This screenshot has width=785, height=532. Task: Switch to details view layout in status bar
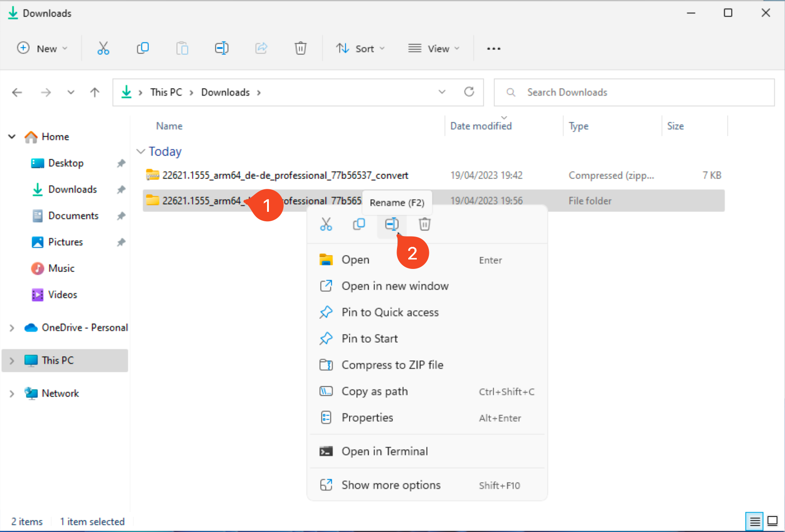[755, 521]
